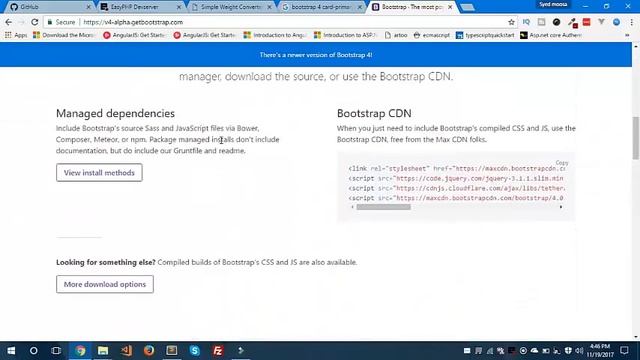Reload the Bootstrap page
The height and width of the screenshot is (360, 640).
pyautogui.click(x=35, y=22)
